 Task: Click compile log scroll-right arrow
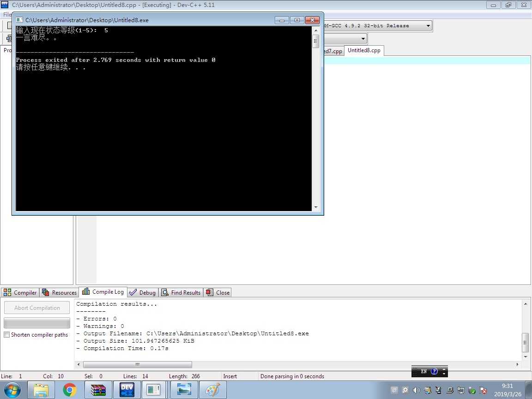click(x=517, y=364)
